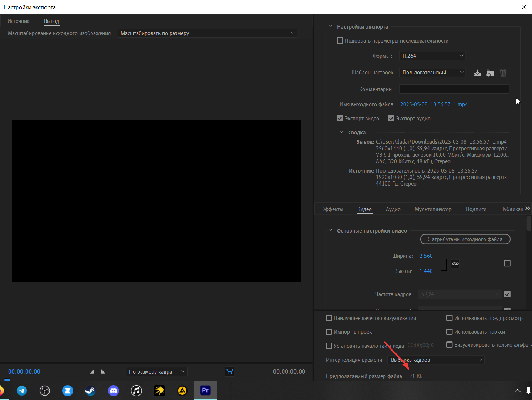Enable Подобрать параметры последовательности checkbox

pos(340,41)
